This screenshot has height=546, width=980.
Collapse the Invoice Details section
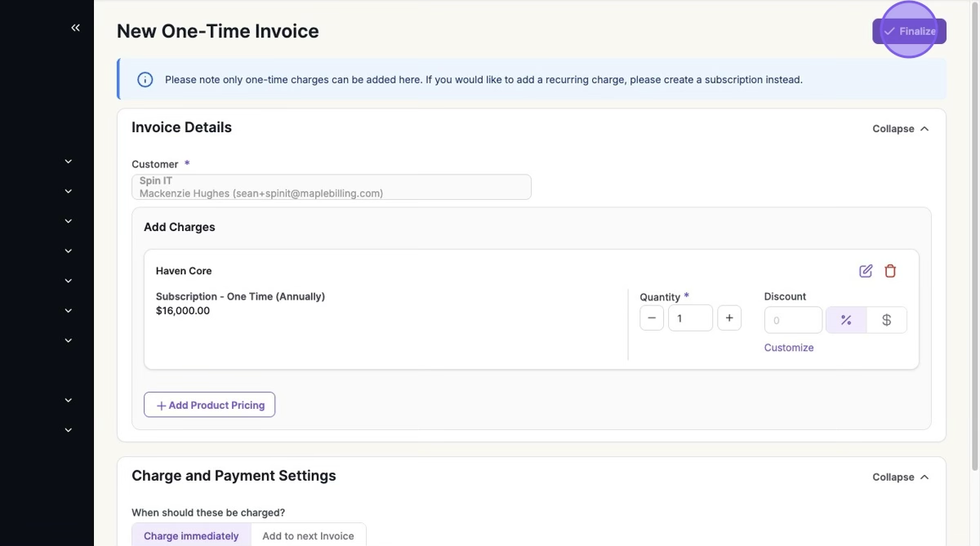[901, 129]
